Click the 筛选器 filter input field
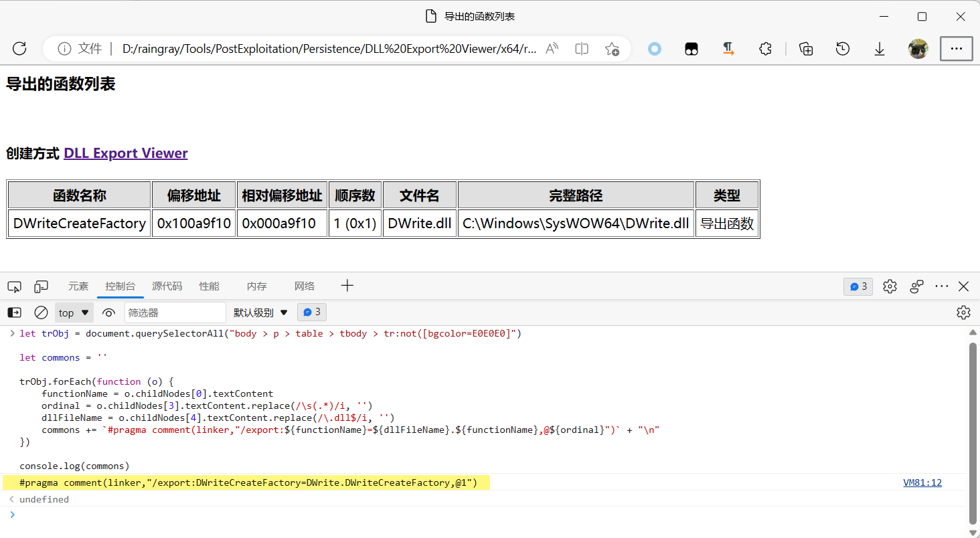 click(x=175, y=312)
